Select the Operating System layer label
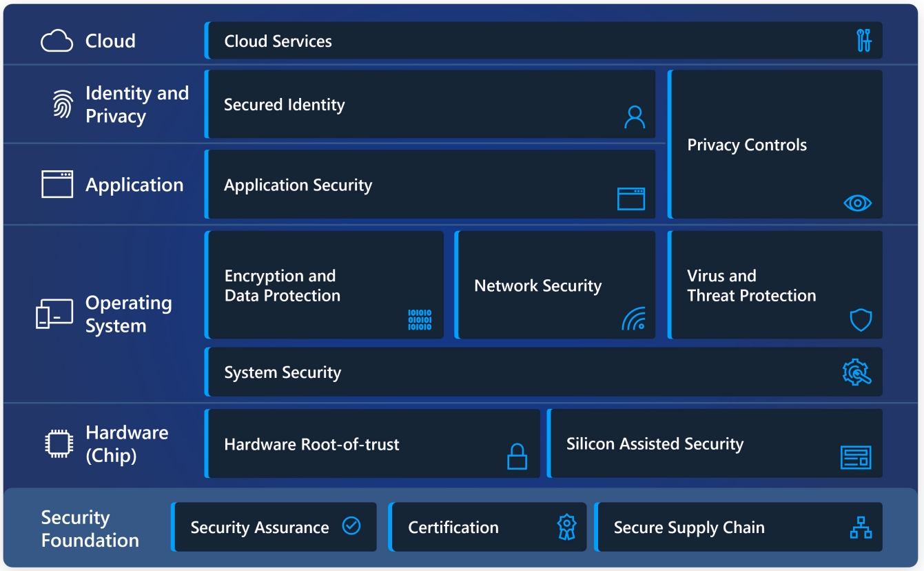 pos(128,314)
